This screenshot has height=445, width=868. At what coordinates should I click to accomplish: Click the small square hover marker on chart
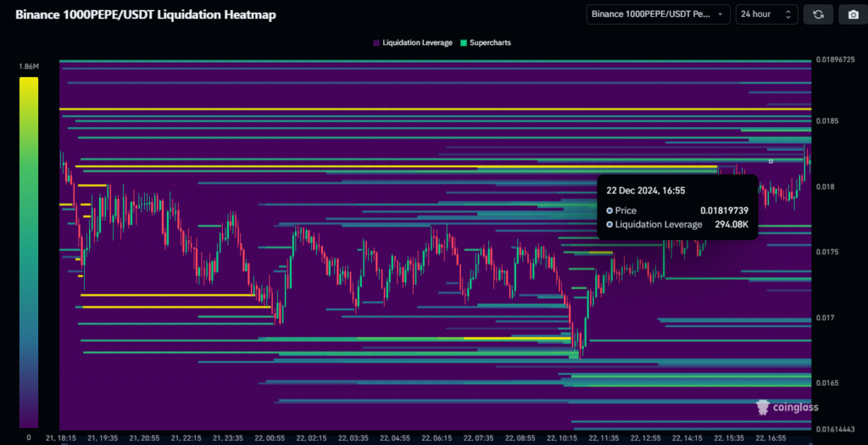click(771, 162)
